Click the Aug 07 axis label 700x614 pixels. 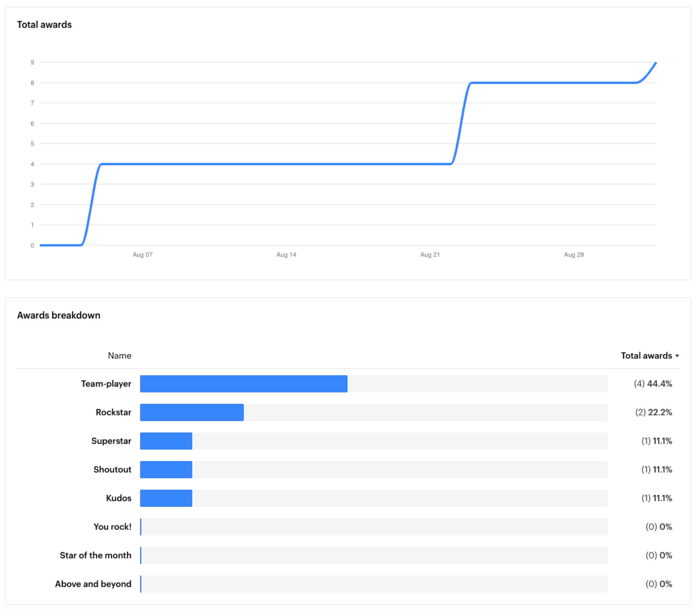pyautogui.click(x=142, y=254)
